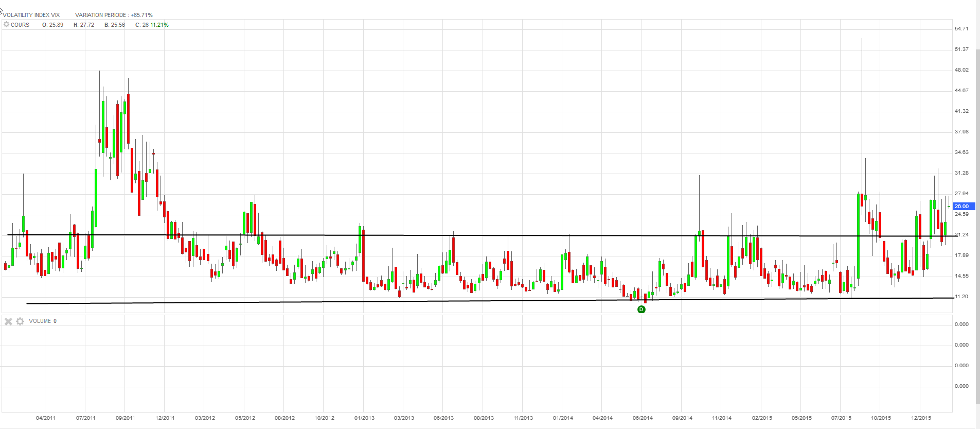Click the 07/2011 date label
The width and height of the screenshot is (980, 429).
[x=85, y=418]
